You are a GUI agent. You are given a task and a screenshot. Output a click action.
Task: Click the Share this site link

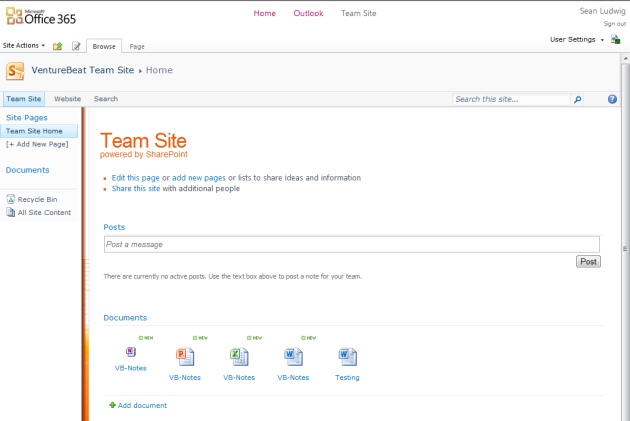[136, 188]
